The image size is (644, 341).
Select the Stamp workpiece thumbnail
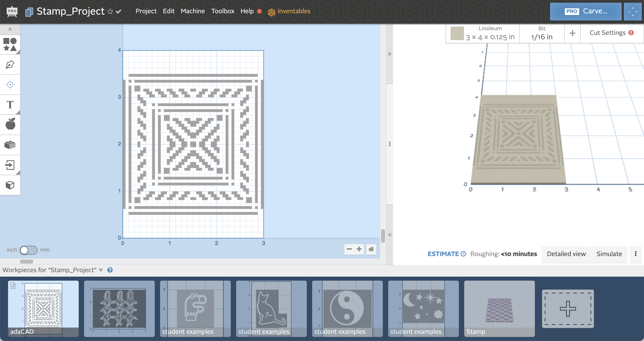(499, 308)
